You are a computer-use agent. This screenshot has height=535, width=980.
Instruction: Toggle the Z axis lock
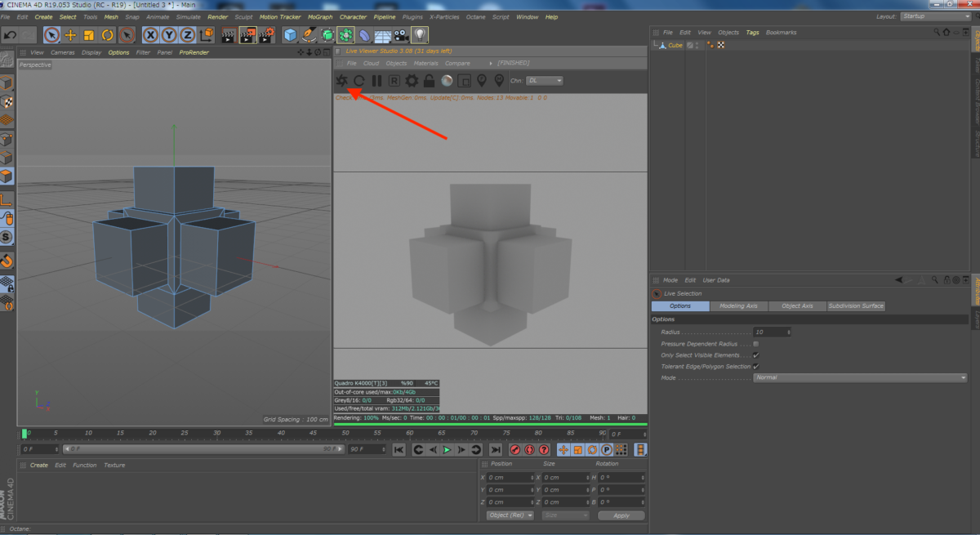(x=188, y=34)
